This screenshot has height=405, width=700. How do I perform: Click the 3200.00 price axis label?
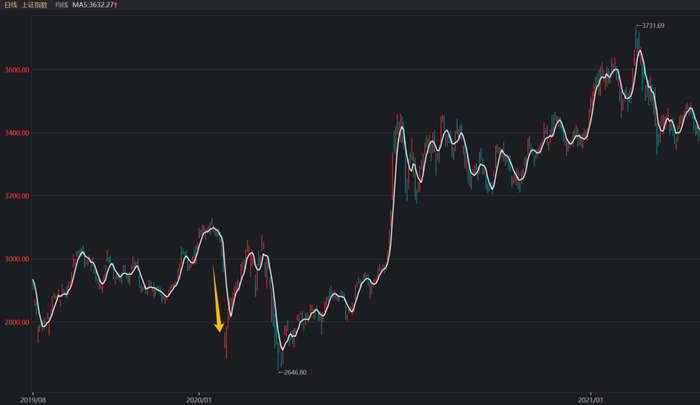(18, 196)
